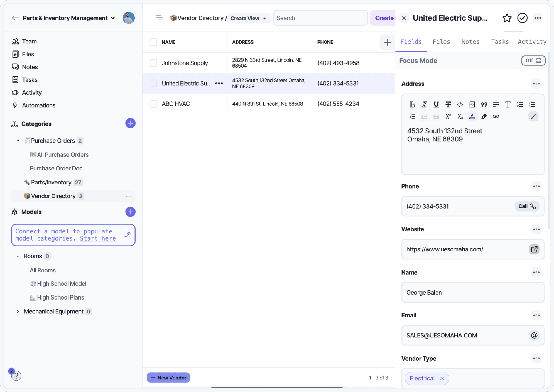Click the Start here link
Viewport: 554px width, 392px height.
click(x=98, y=238)
